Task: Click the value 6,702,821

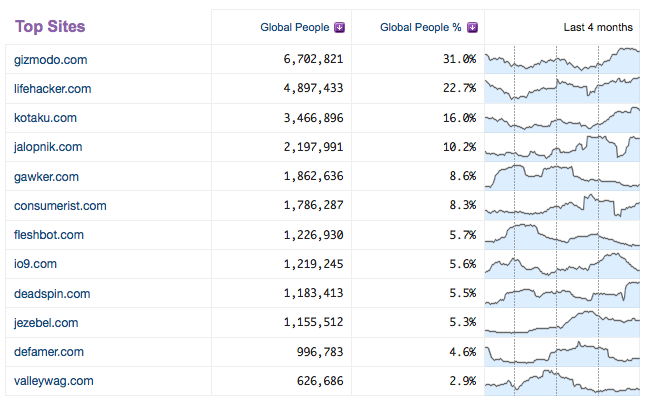Action: tap(314, 59)
